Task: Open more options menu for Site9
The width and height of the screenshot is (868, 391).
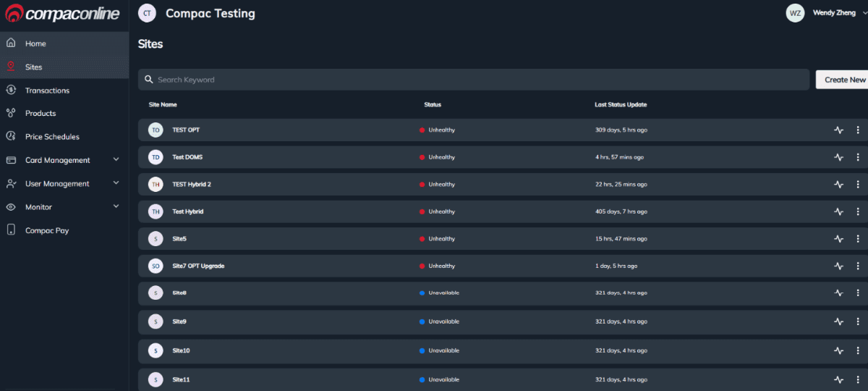Action: point(858,321)
